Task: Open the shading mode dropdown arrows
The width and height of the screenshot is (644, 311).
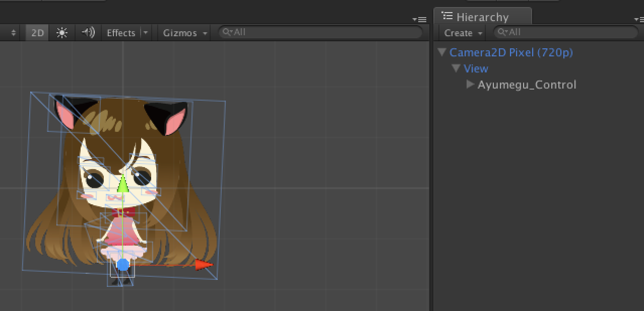Action: tap(13, 33)
